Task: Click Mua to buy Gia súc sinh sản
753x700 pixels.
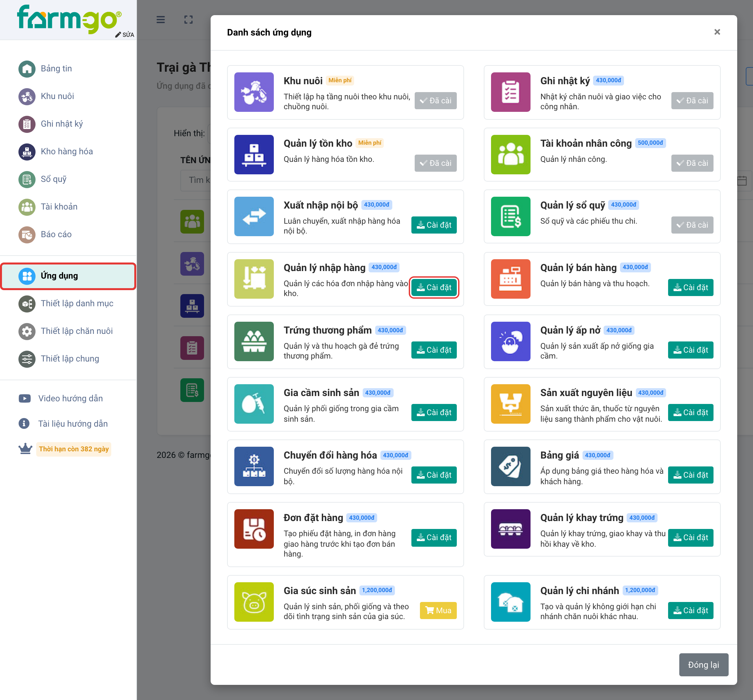Action: pyautogui.click(x=438, y=610)
